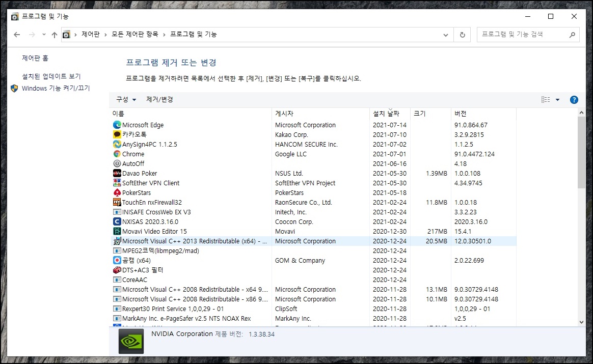Click the PokerStars program icon
This screenshot has height=364, width=593.
(117, 193)
